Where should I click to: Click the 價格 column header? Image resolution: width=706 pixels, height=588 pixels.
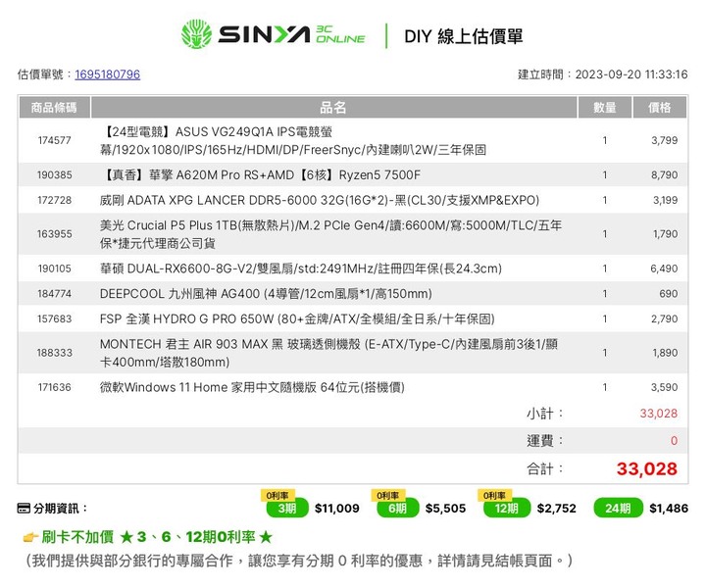tap(660, 108)
